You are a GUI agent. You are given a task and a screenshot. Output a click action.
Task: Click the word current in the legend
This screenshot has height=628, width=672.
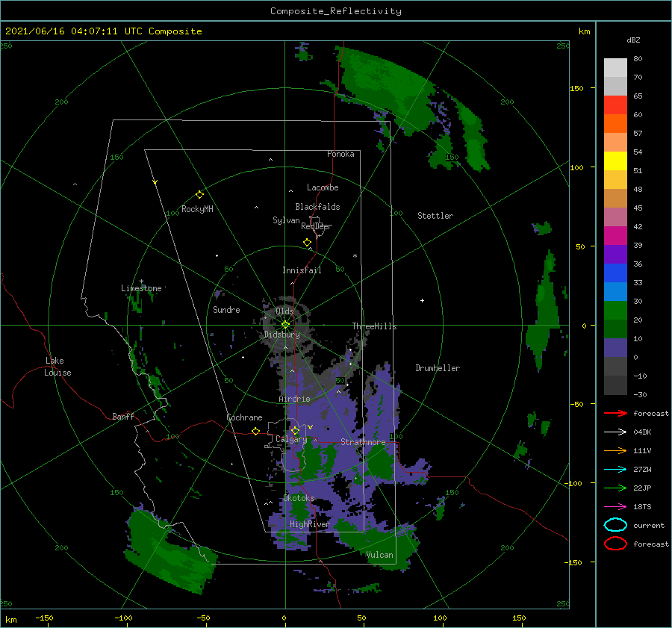click(x=649, y=526)
